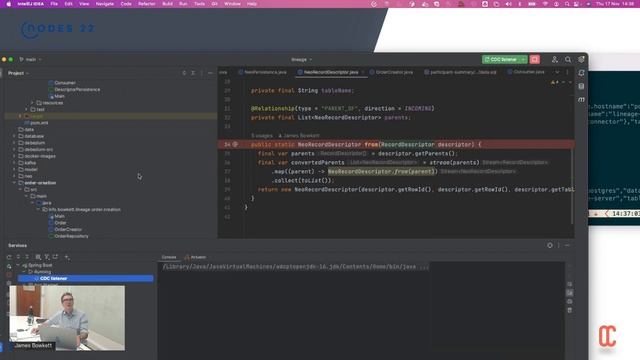Open the Database tool window icon
Screen dimensions: 640x360
581,87
